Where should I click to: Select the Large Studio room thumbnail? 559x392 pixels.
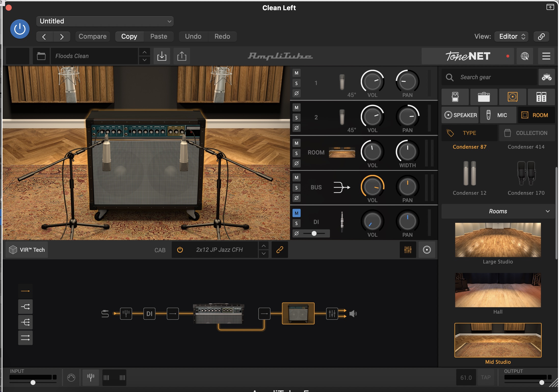pos(498,240)
